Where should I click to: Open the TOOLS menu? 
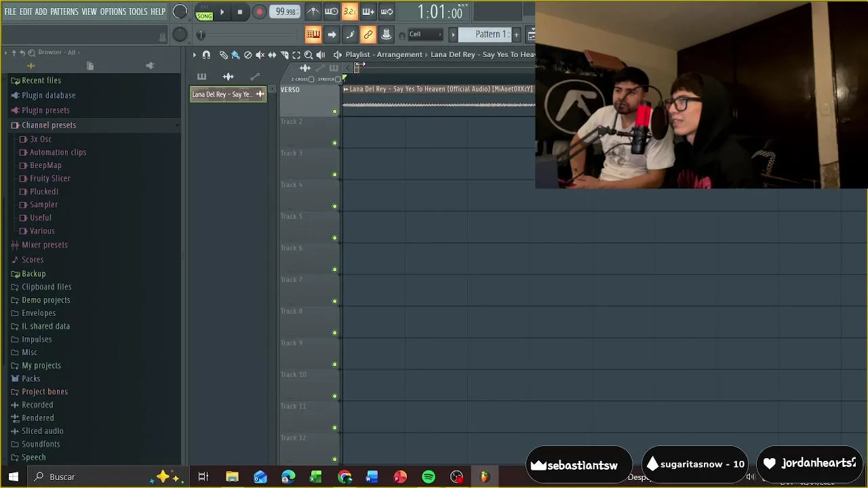(138, 12)
